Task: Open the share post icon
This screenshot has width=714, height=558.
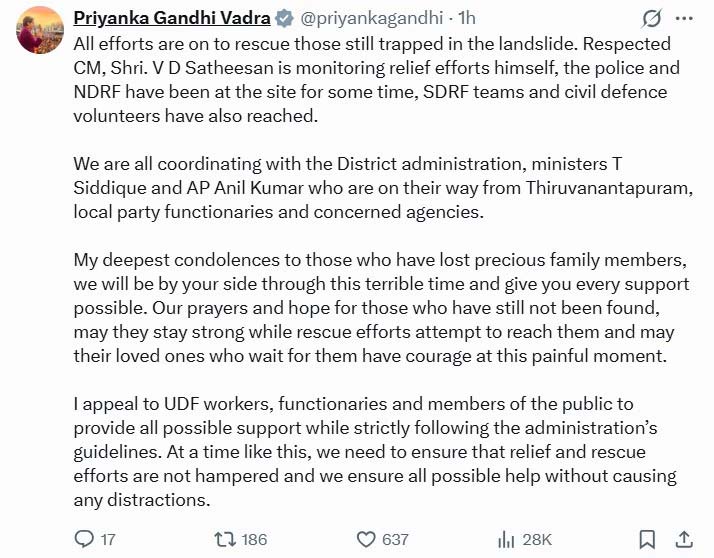Action: (683, 540)
